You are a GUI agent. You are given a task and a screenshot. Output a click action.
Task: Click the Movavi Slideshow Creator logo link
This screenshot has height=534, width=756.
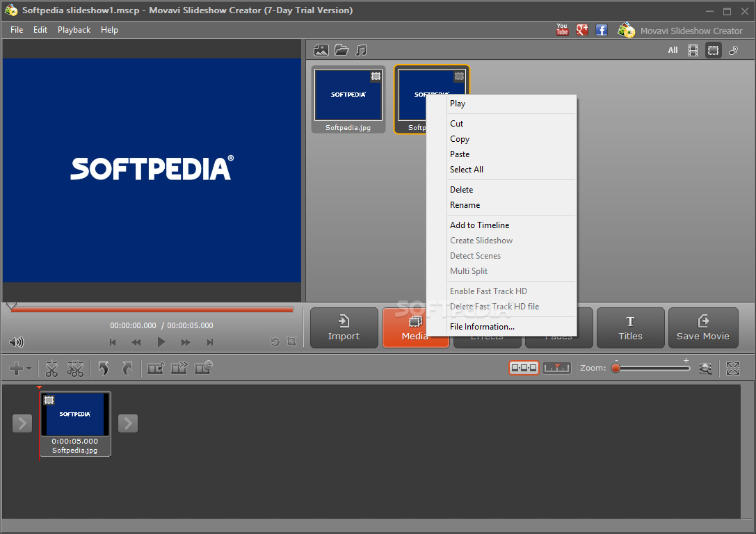point(679,31)
